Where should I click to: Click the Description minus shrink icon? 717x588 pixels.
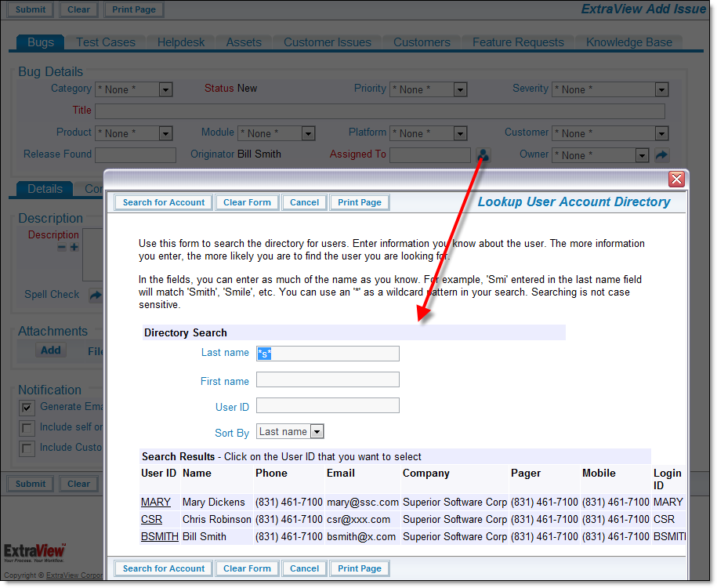pyautogui.click(x=62, y=248)
